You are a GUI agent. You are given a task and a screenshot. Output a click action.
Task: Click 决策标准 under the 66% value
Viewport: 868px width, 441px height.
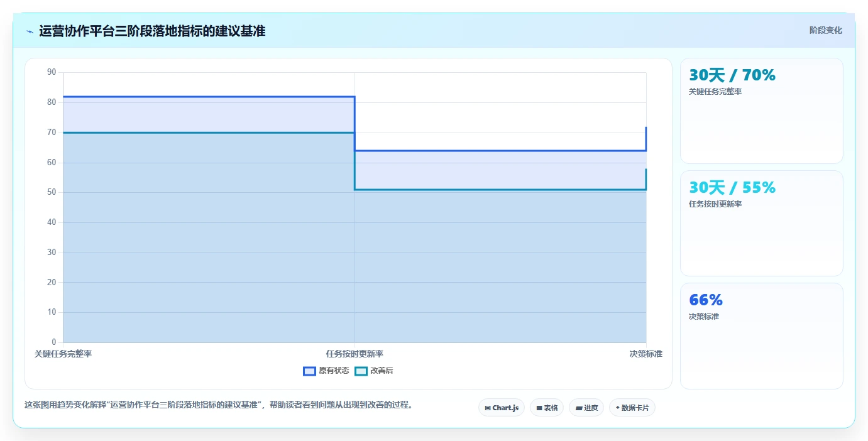tap(704, 317)
